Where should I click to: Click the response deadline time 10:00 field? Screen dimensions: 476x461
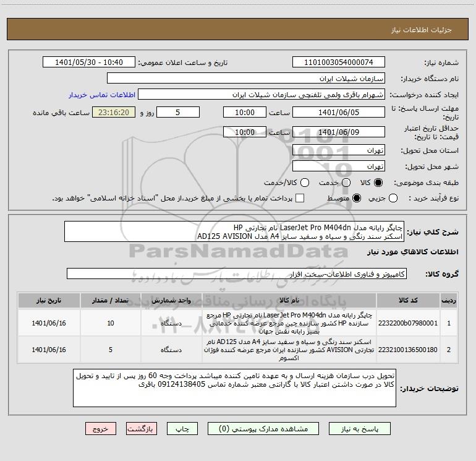(245, 112)
